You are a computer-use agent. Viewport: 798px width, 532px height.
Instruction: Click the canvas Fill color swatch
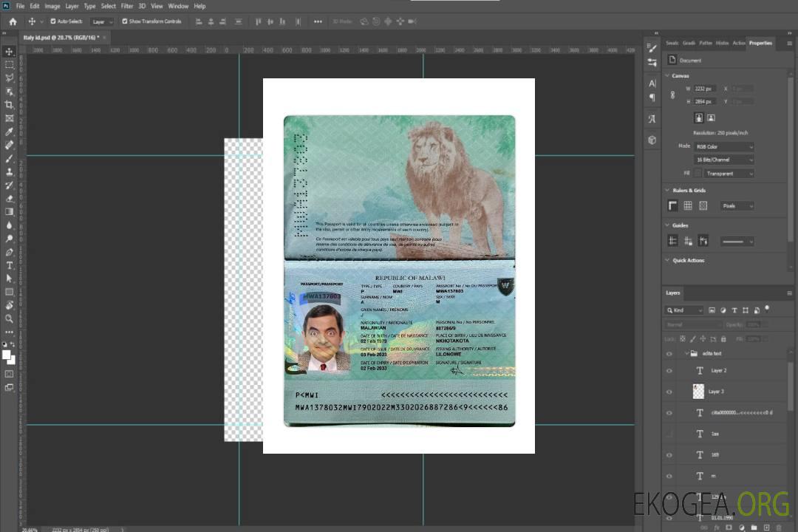point(698,174)
